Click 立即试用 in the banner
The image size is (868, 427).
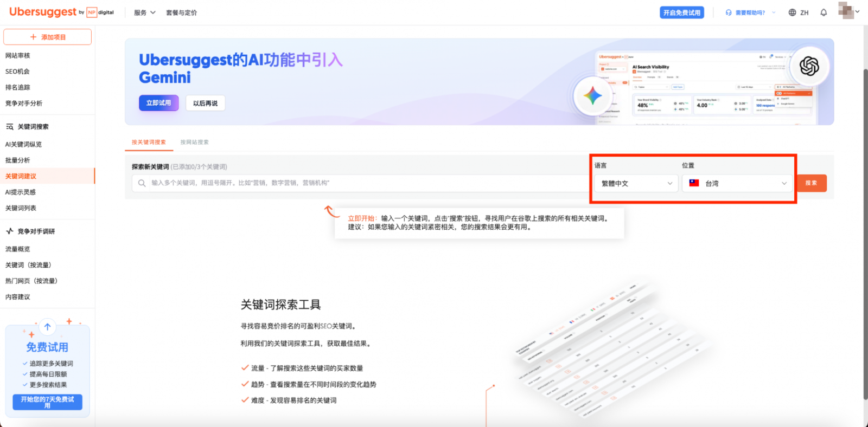click(158, 103)
